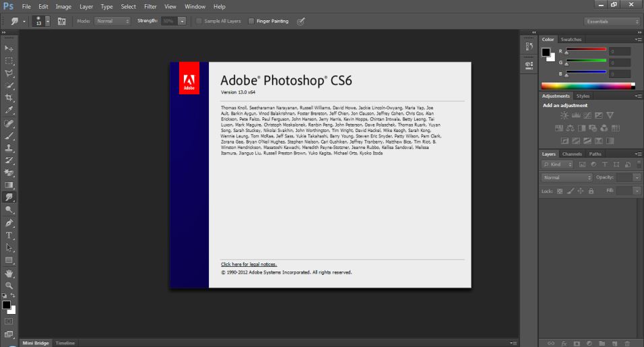Select the Quick Selection tool
The height and width of the screenshot is (347, 644).
(x=9, y=86)
